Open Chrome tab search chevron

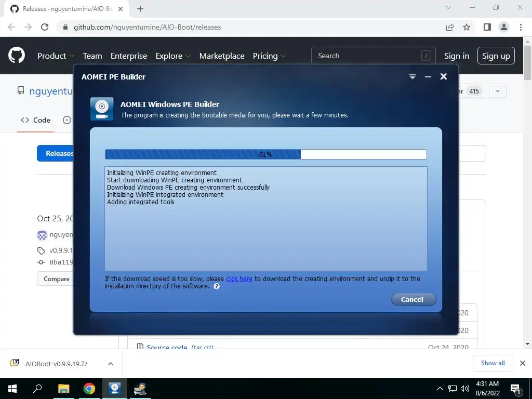pyautogui.click(x=448, y=7)
